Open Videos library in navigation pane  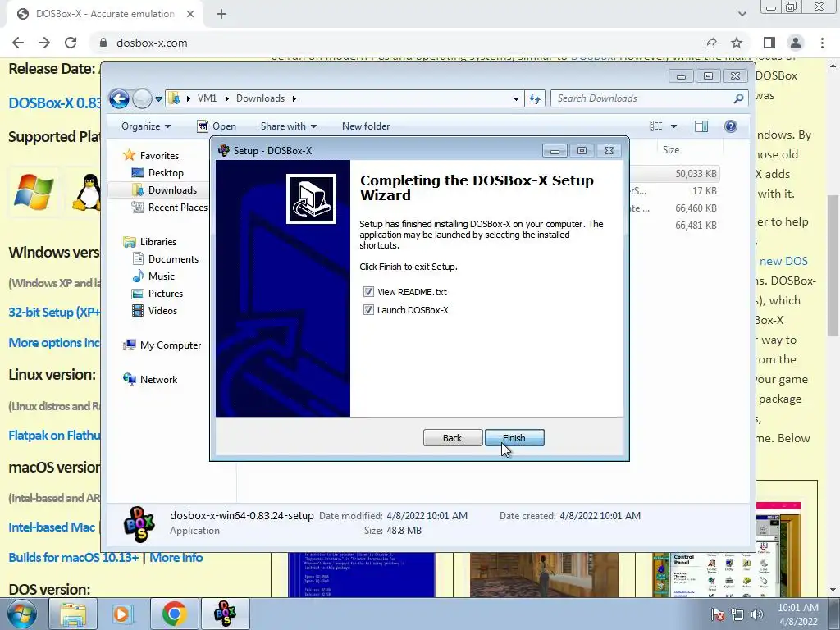click(x=162, y=311)
